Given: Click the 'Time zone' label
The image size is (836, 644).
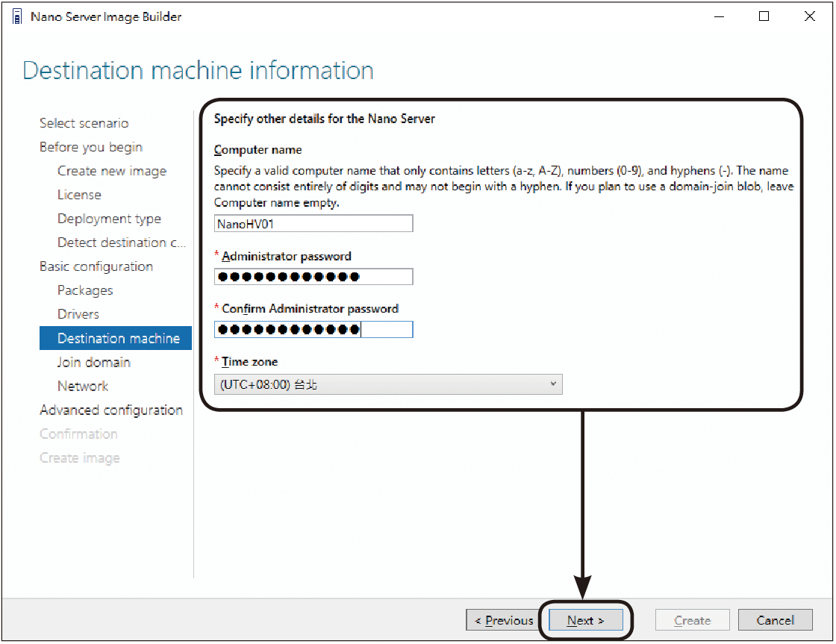Looking at the screenshot, I should 249,361.
